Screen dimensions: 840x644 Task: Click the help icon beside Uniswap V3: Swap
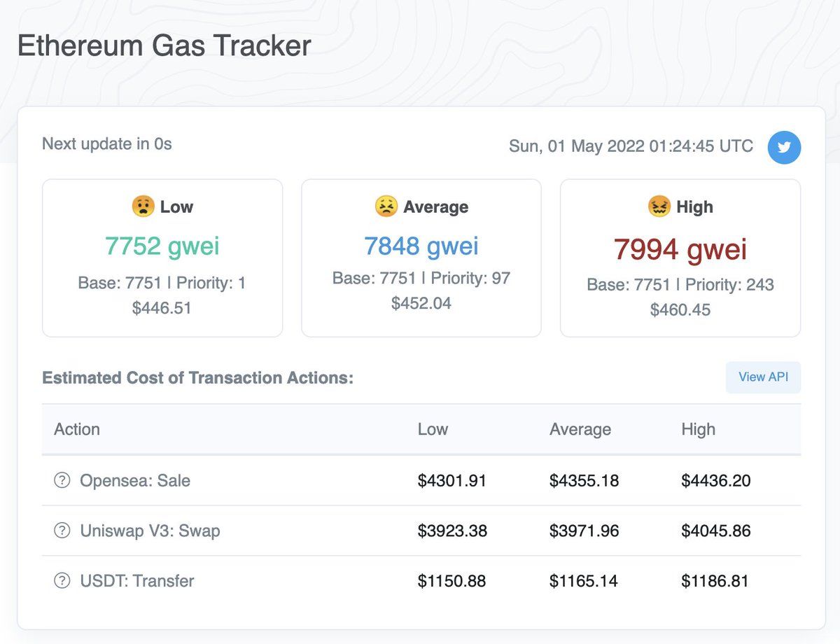click(62, 531)
